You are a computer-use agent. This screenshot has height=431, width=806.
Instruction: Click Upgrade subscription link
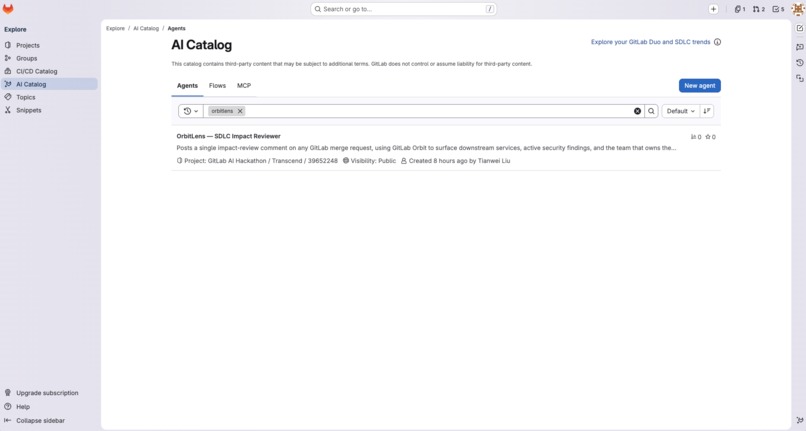click(x=47, y=392)
